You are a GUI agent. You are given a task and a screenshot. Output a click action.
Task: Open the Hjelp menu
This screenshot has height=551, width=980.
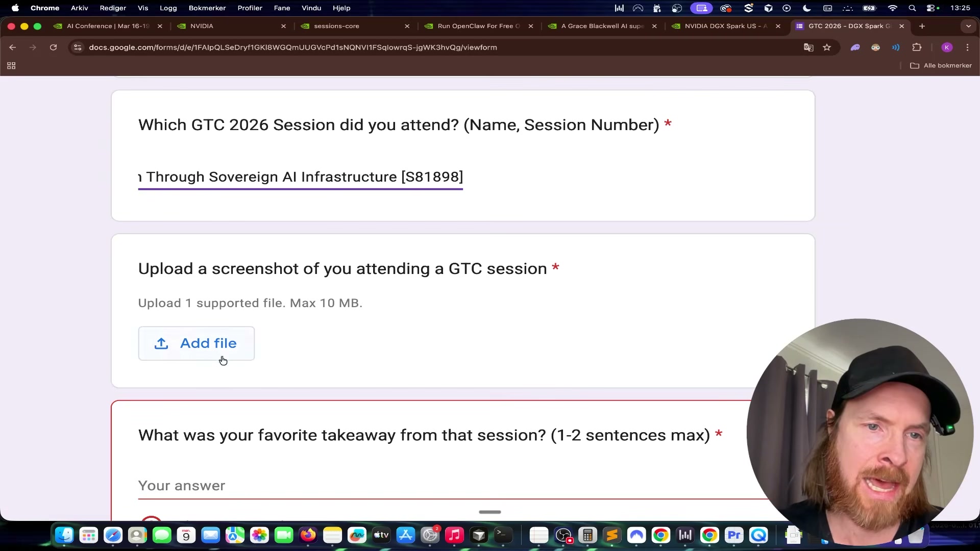click(x=341, y=8)
